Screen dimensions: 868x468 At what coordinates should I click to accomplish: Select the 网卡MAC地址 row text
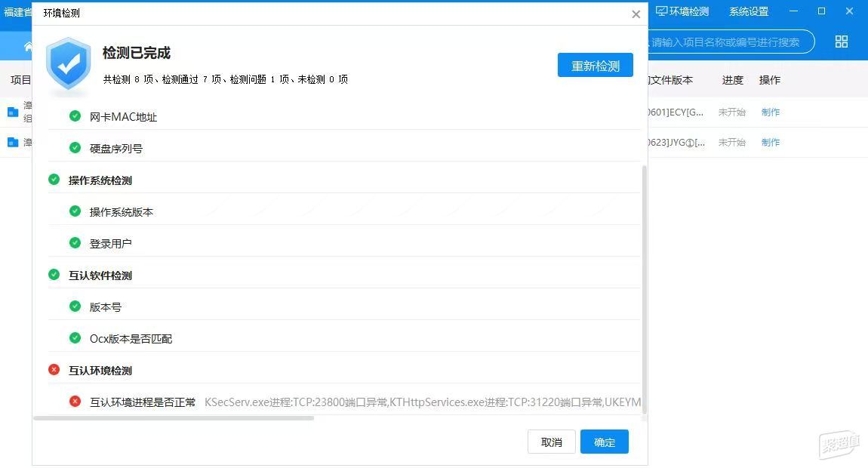click(x=124, y=117)
